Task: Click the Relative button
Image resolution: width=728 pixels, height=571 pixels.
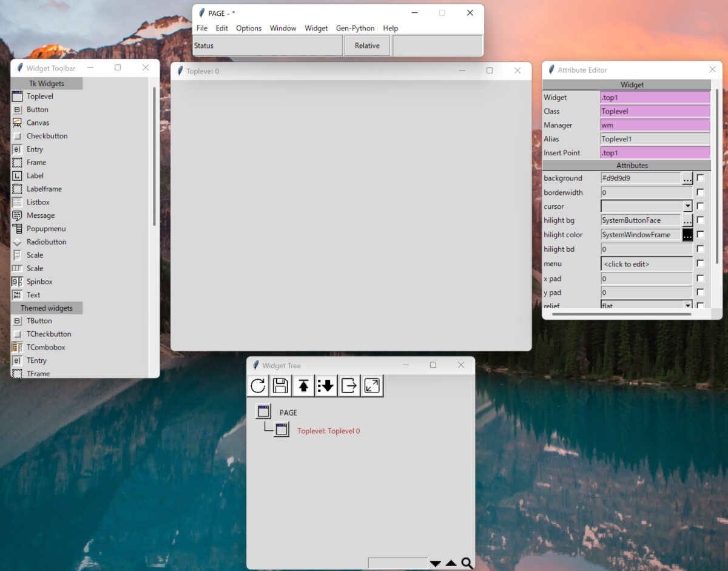Action: pyautogui.click(x=367, y=46)
